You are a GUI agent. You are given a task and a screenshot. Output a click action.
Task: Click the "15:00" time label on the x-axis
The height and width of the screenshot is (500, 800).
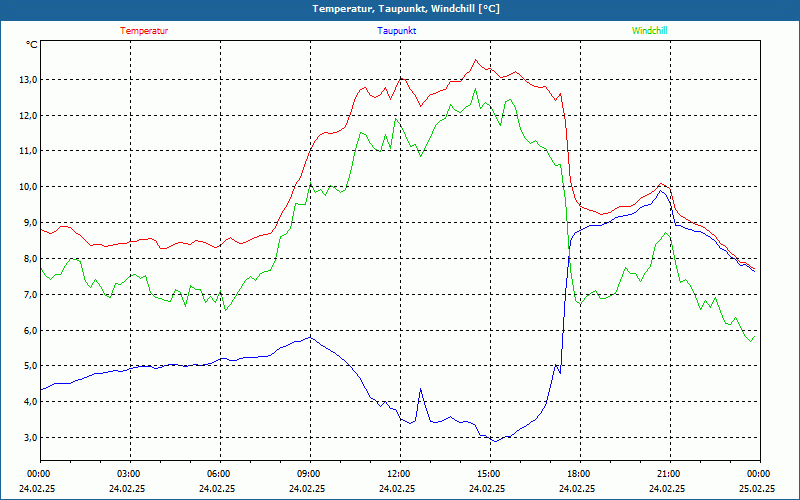[x=490, y=474]
